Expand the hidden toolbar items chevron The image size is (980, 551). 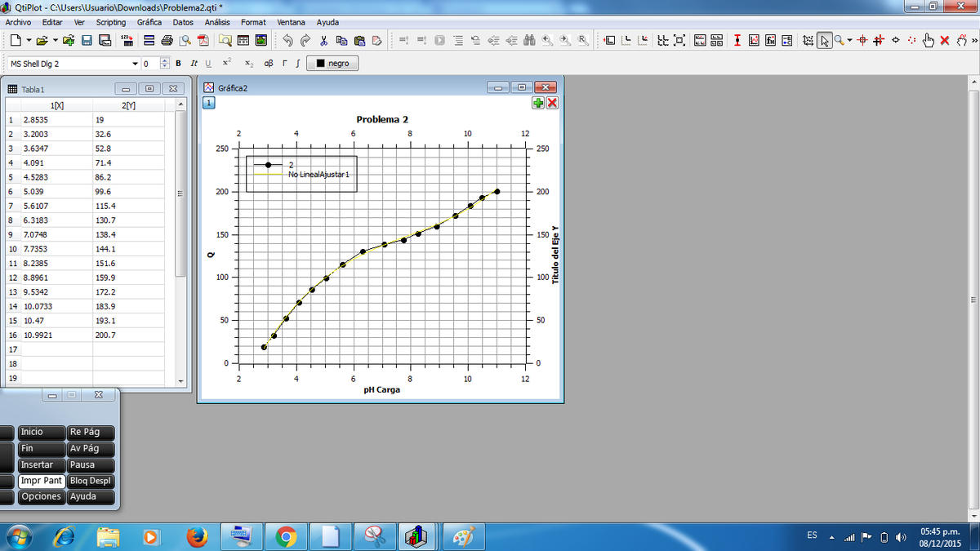[x=973, y=40]
